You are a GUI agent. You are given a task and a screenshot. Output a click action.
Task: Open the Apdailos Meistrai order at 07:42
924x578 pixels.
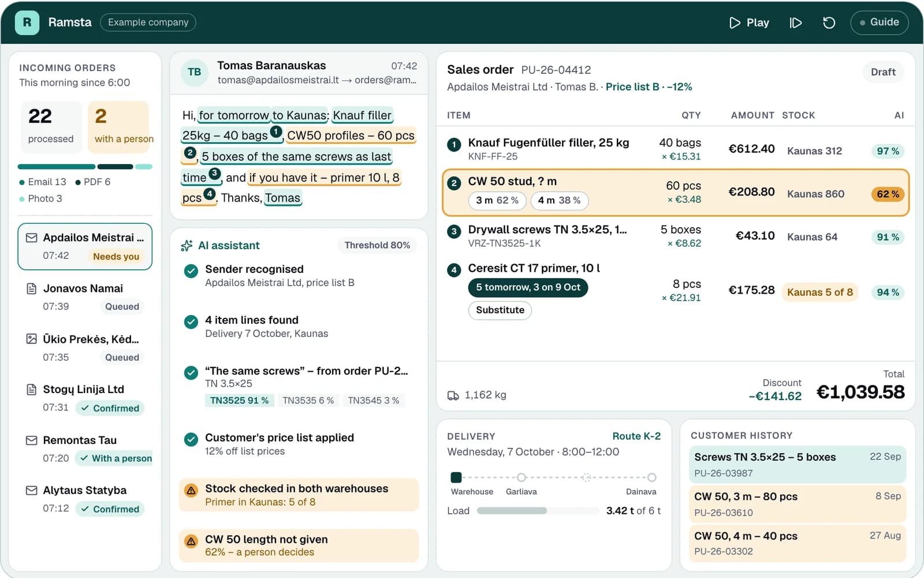coord(85,247)
